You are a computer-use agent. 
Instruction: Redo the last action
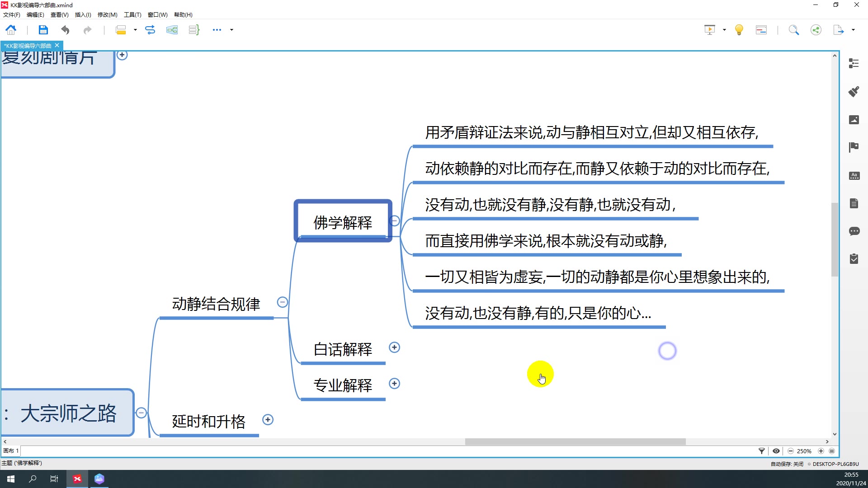(87, 30)
